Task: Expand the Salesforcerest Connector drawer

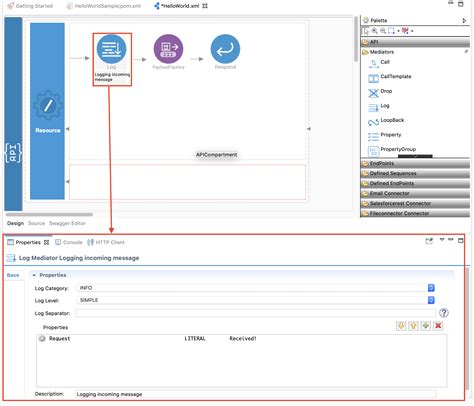Action: (415, 203)
